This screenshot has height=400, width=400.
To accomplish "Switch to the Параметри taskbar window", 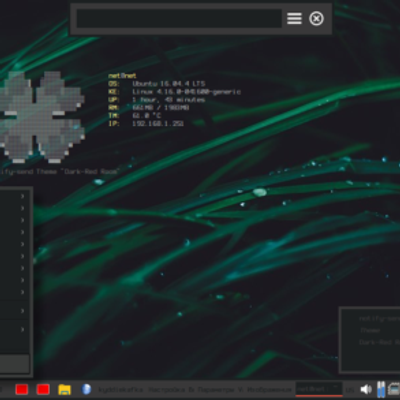I will 215,389.
